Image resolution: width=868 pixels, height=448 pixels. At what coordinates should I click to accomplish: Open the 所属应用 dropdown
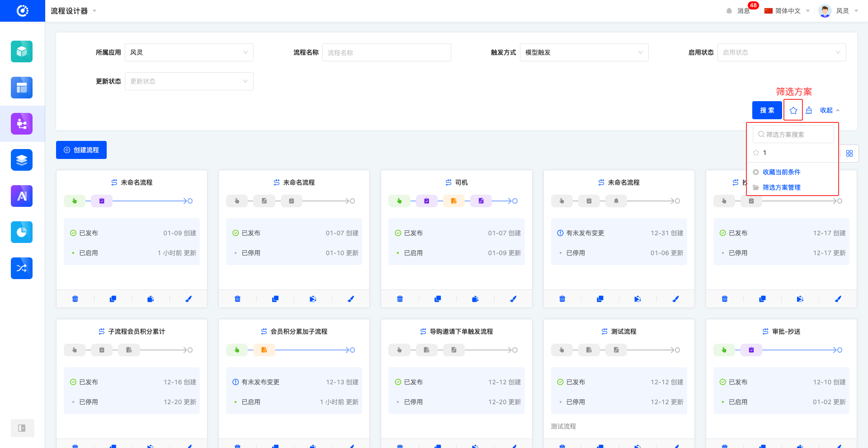pyautogui.click(x=189, y=52)
